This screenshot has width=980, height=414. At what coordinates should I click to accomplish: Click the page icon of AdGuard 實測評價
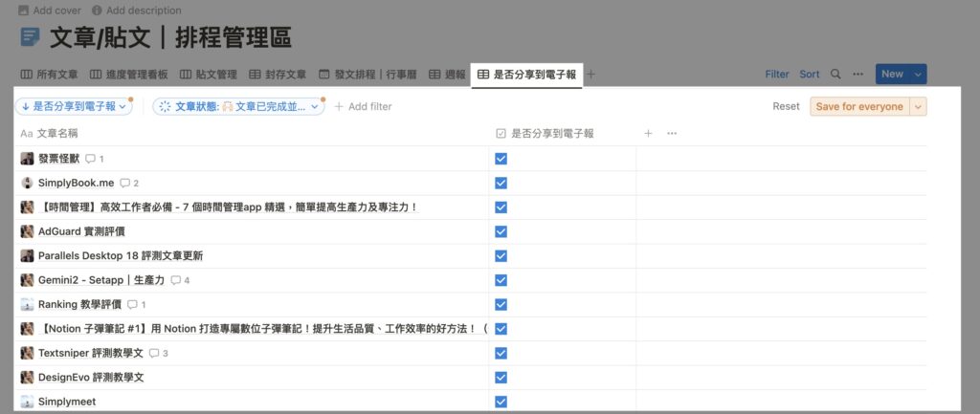pos(27,231)
